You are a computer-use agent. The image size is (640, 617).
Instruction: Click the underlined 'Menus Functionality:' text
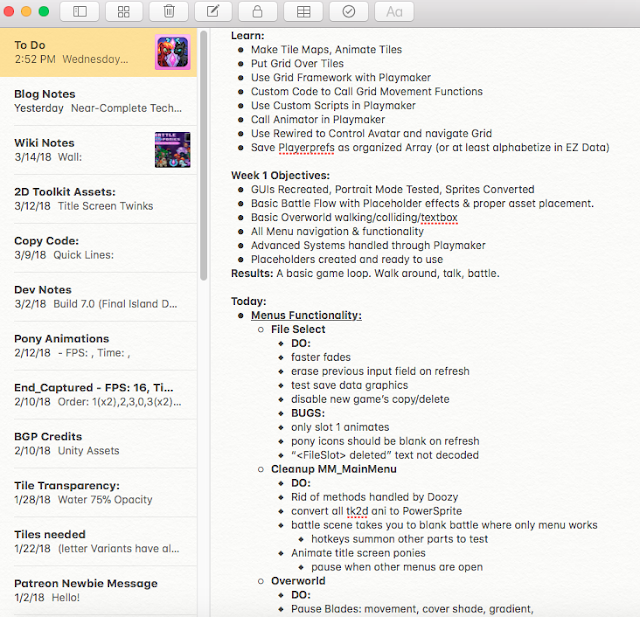coord(306,315)
